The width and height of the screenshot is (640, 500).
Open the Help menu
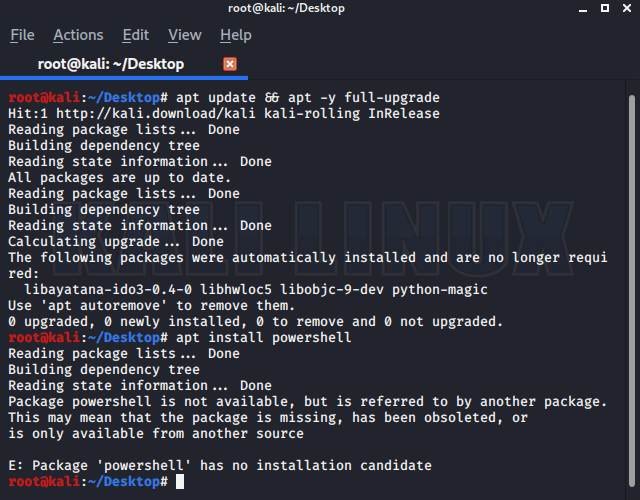click(x=235, y=35)
